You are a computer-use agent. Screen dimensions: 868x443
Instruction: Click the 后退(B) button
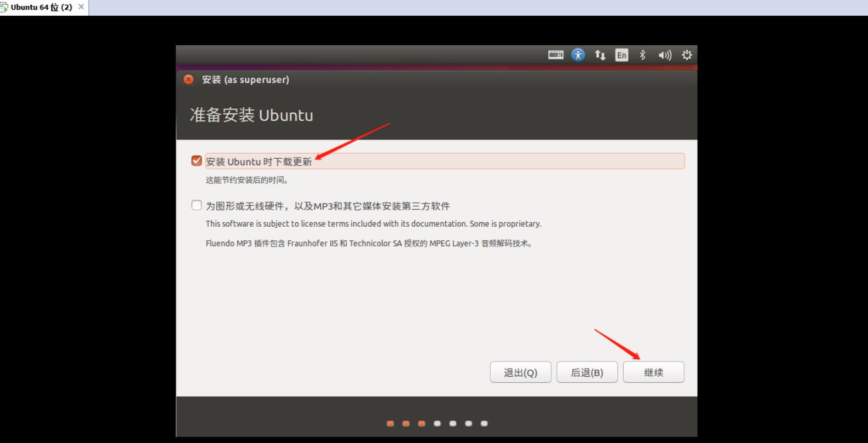[587, 372]
